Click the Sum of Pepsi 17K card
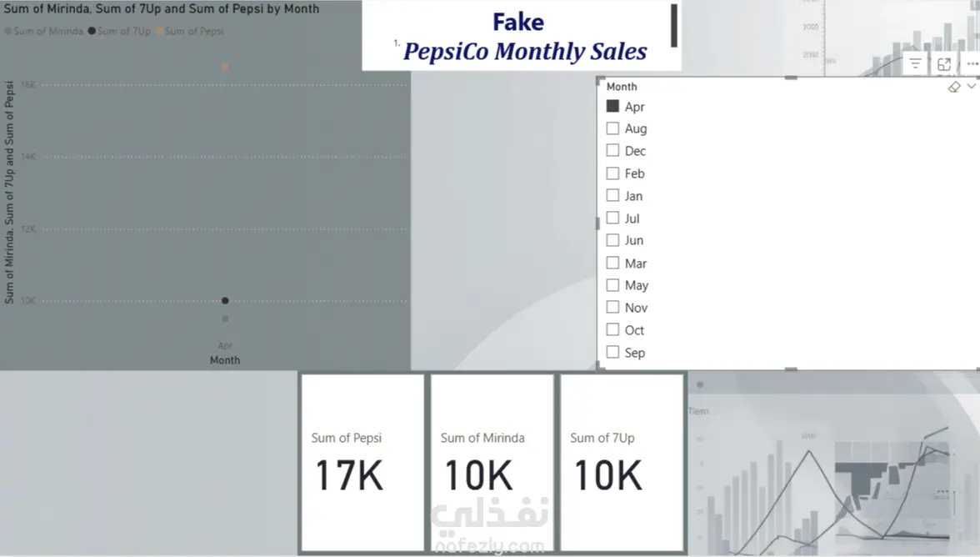The height and width of the screenshot is (557, 980). click(x=362, y=461)
